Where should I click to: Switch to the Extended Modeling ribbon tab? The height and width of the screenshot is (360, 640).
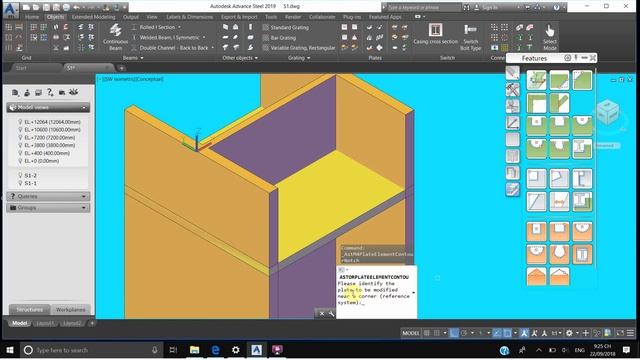point(93,17)
